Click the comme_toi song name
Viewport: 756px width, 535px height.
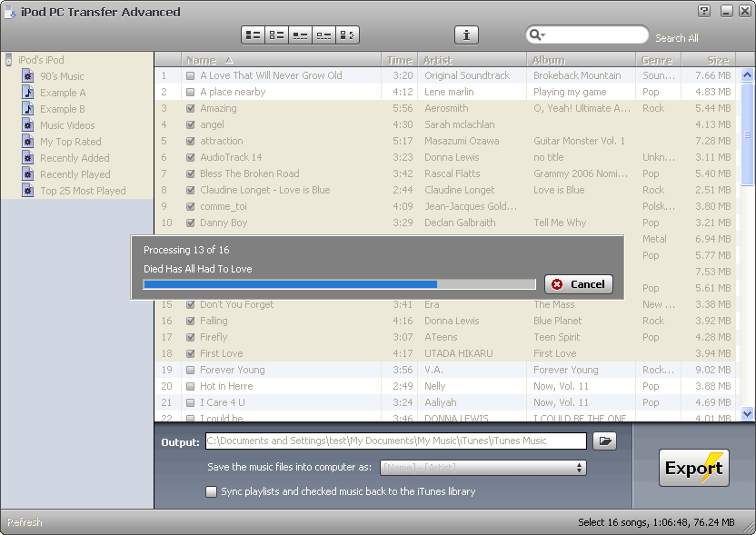[x=224, y=207]
